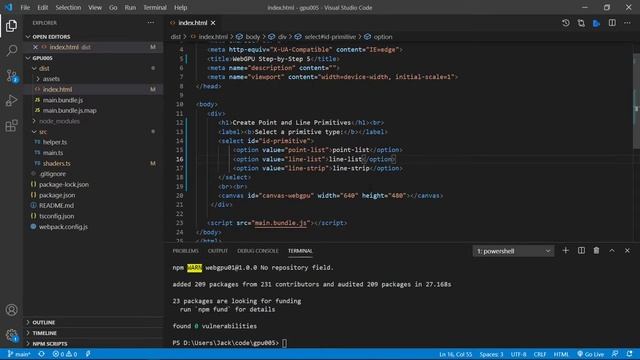Kill the terminal with trash icon

596,251
